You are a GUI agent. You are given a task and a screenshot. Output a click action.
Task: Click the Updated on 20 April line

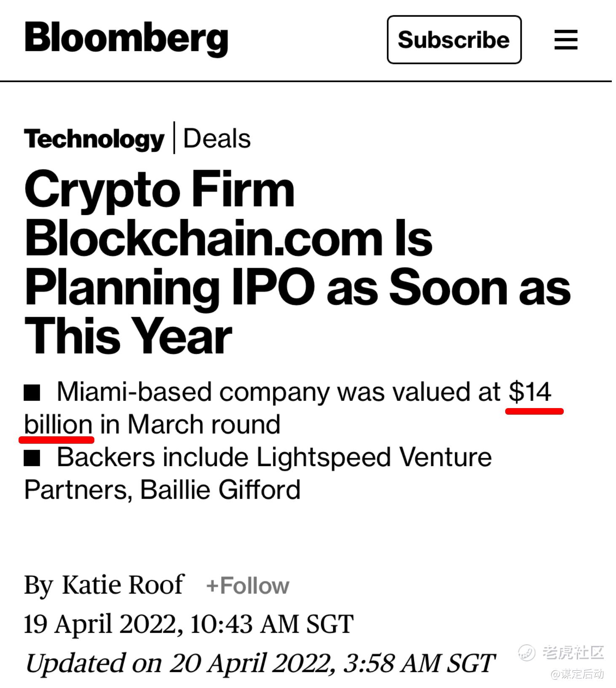(x=260, y=663)
